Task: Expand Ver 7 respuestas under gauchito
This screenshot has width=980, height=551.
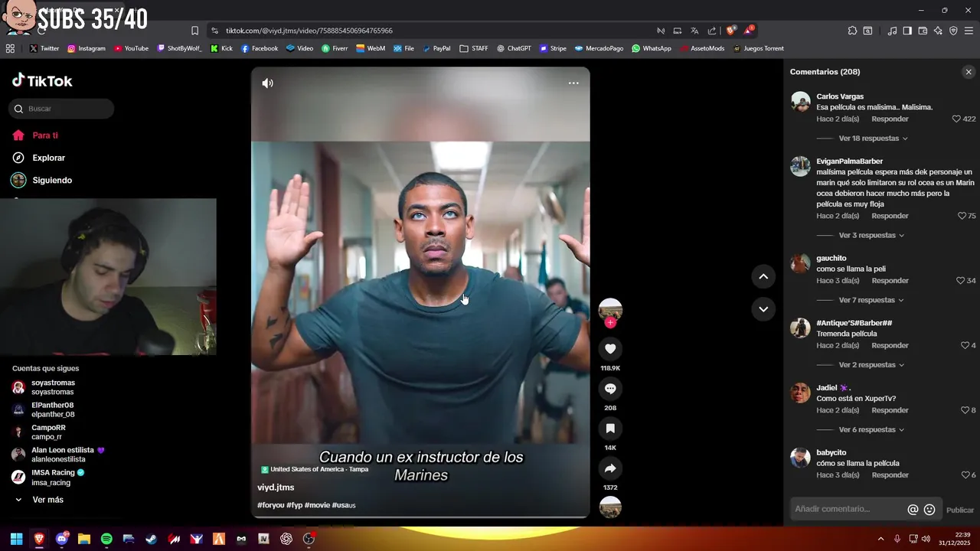Action: [871, 300]
